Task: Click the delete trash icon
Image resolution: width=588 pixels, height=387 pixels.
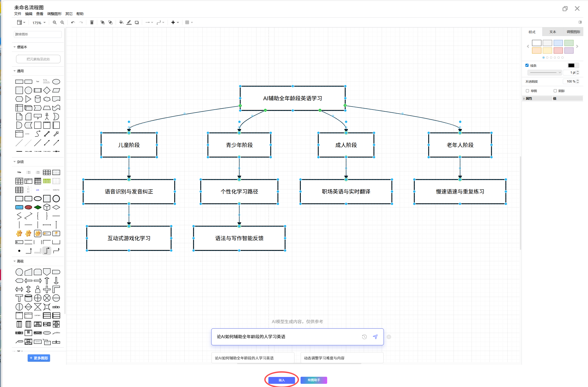Action: [x=92, y=23]
